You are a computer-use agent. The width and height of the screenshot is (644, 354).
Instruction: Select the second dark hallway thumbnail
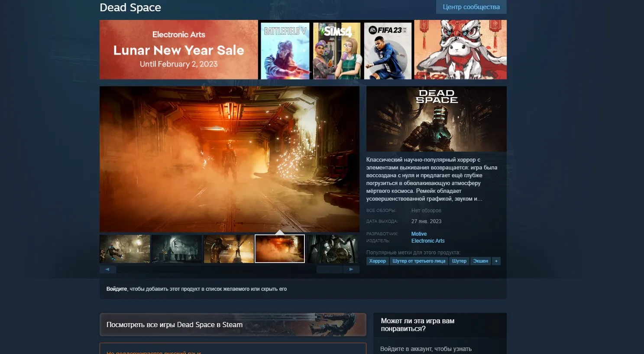coord(177,249)
